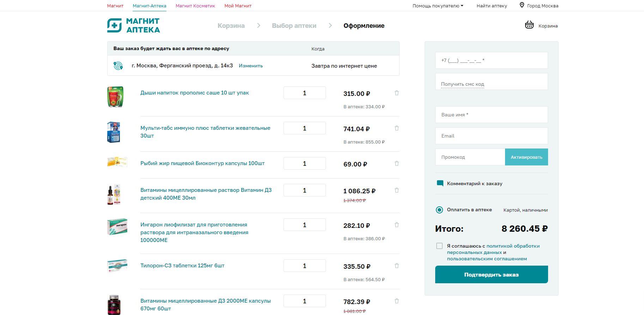Open Ингарон лиофилизат product link
The image size is (644, 315).
[194, 232]
